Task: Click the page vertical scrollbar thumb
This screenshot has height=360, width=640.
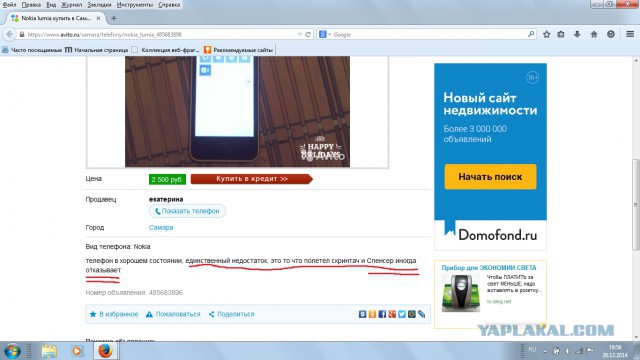Action: (636, 204)
